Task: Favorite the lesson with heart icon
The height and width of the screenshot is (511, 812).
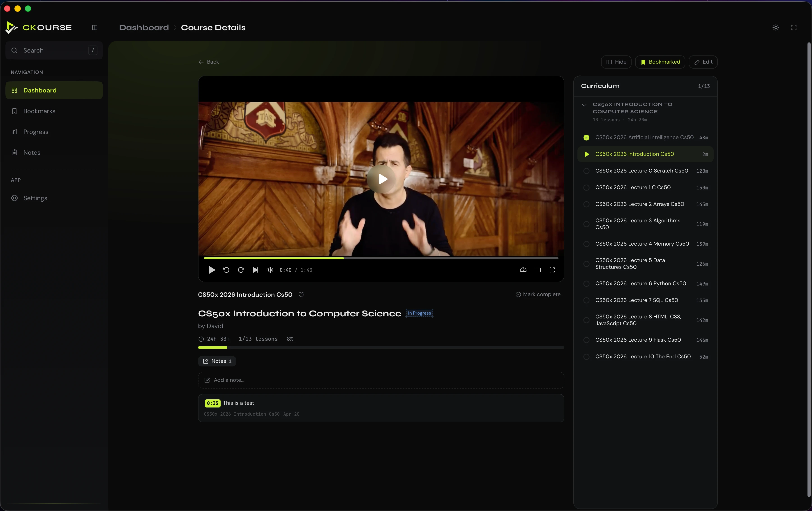Action: tap(302, 295)
